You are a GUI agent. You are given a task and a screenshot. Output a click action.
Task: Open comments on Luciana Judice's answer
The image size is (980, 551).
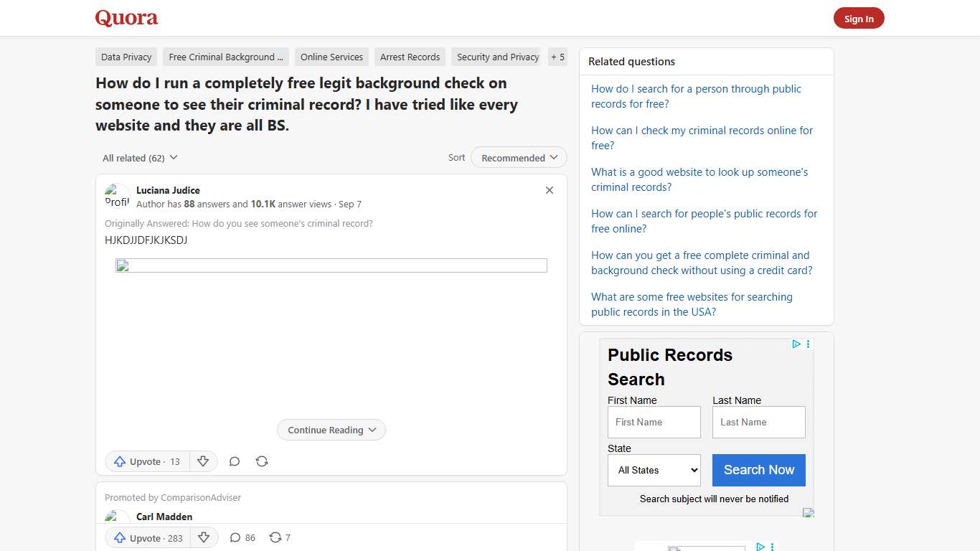point(234,461)
